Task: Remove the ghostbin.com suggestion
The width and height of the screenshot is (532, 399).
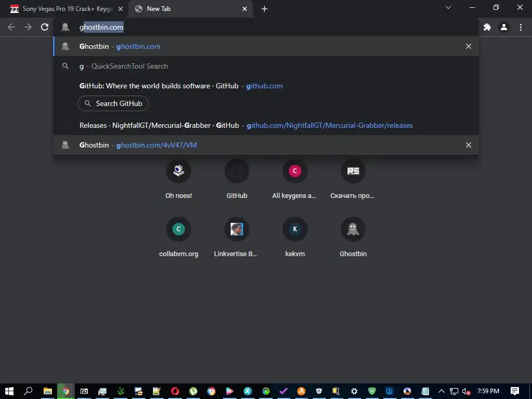Action: click(x=469, y=46)
